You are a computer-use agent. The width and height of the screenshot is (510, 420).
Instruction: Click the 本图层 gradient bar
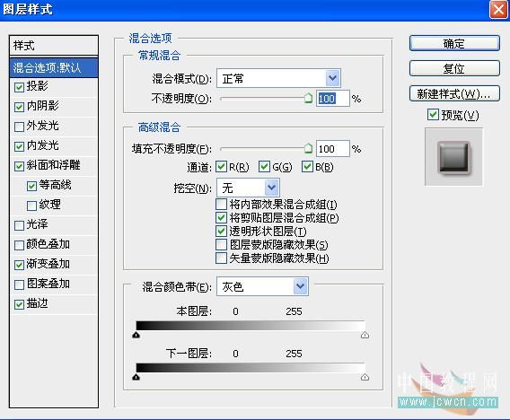pos(251,326)
